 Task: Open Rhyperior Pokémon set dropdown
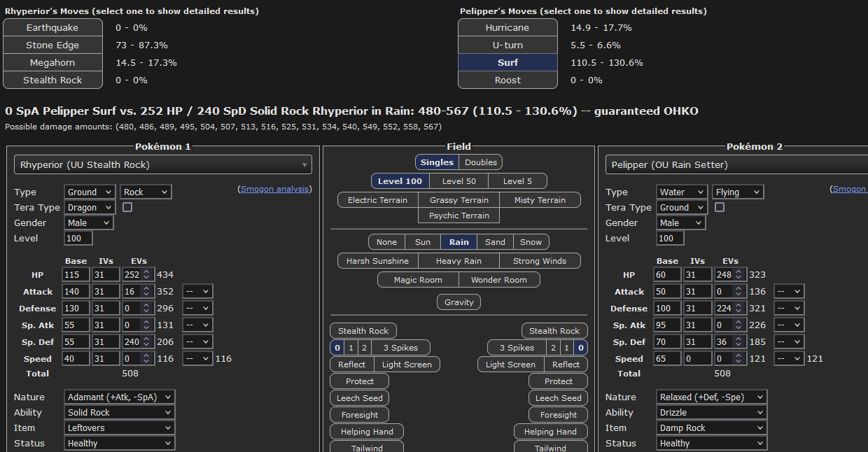point(162,165)
